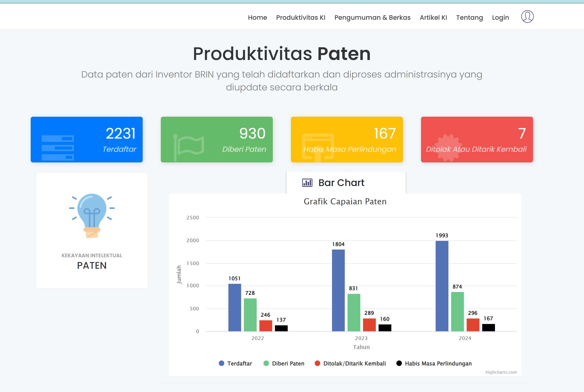This screenshot has height=392, width=584.
Task: Click the red Ditolak legend dot
Action: pos(317,364)
